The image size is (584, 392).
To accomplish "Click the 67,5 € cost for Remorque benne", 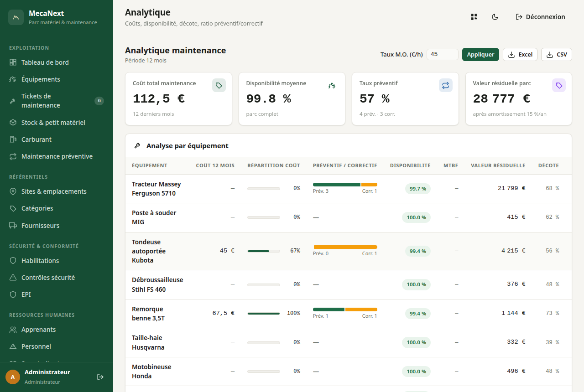I will (224, 313).
